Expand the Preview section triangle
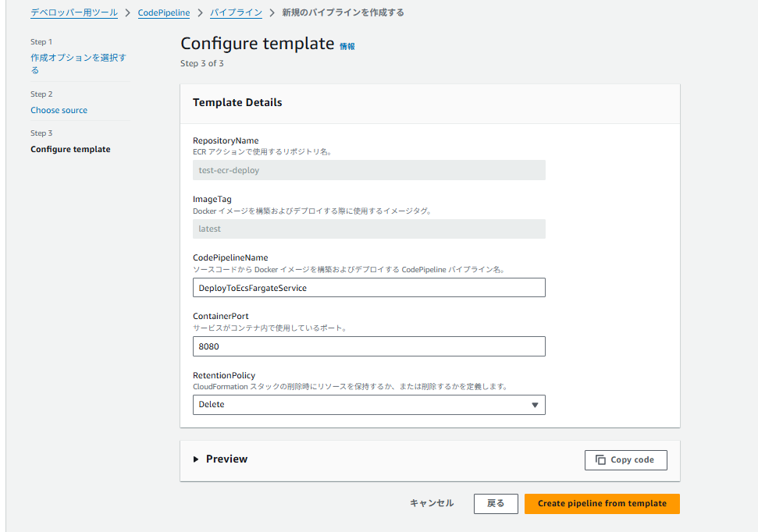758x532 pixels. (196, 459)
